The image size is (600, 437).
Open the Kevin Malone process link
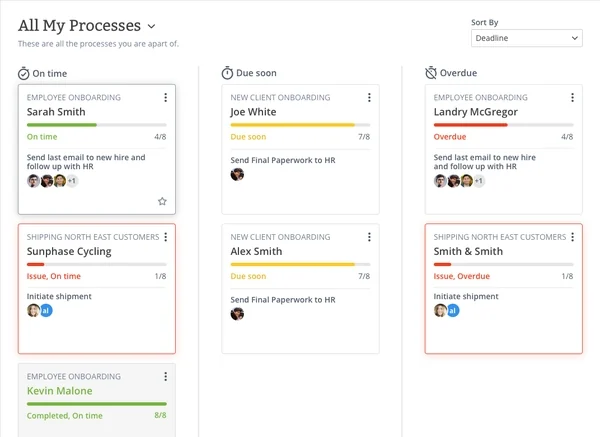(x=59, y=391)
